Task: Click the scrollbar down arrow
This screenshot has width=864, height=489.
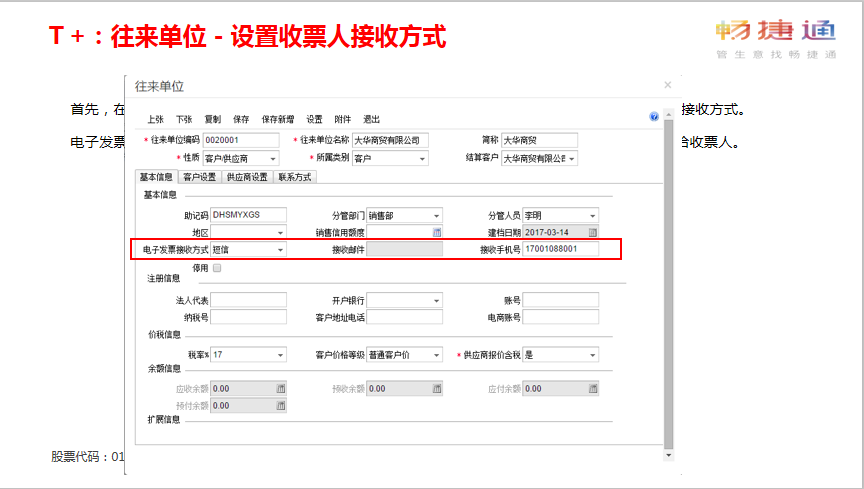Action: click(668, 455)
